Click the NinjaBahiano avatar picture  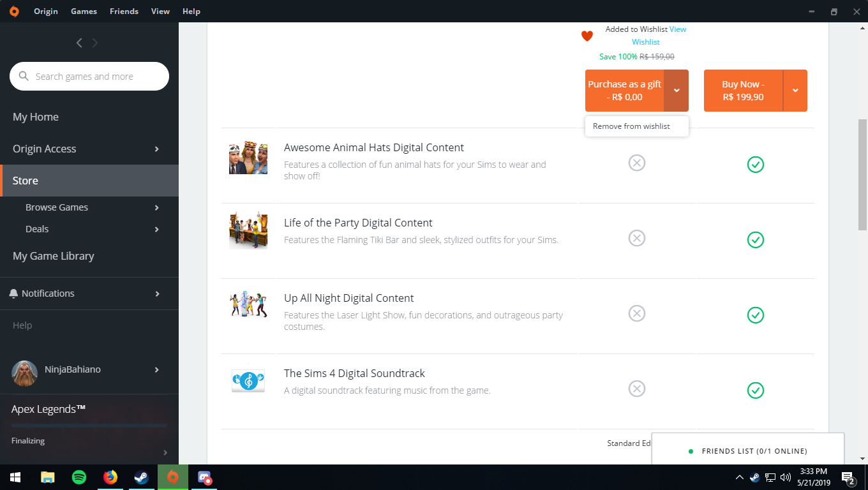pos(24,373)
